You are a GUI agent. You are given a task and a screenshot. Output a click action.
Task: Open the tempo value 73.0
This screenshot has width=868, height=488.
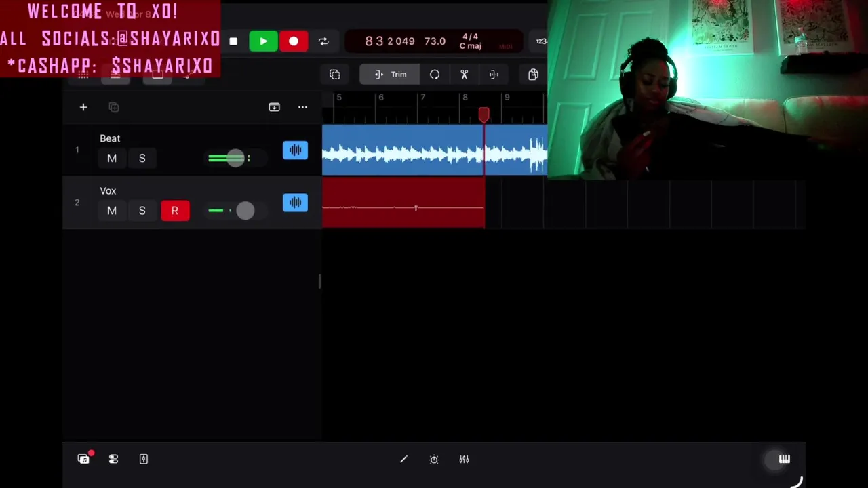pos(435,41)
